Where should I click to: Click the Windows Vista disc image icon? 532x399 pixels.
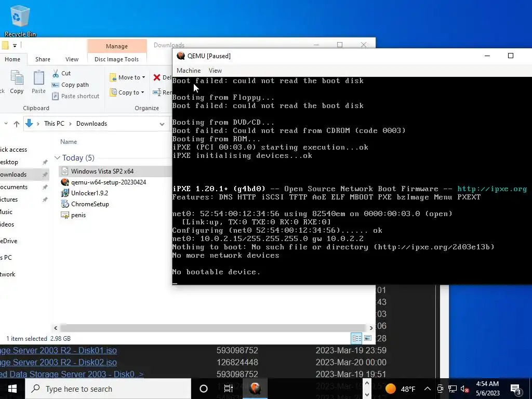tap(65, 171)
